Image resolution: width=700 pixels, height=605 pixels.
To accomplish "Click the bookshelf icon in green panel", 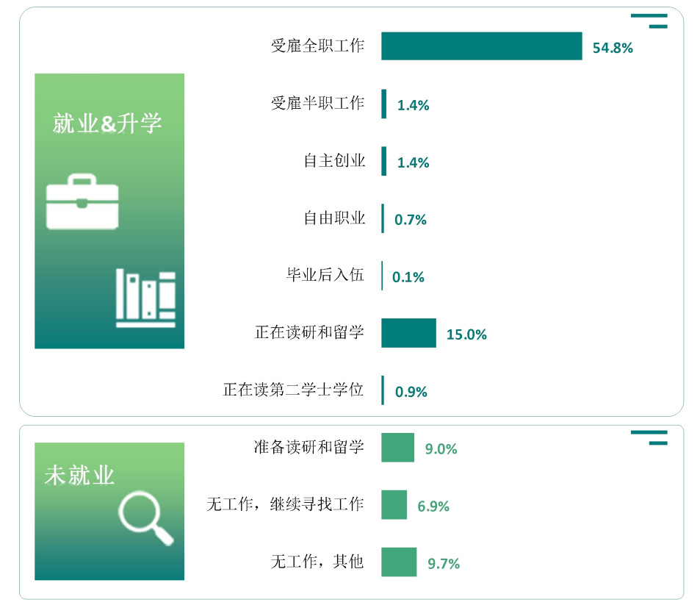I will pyautogui.click(x=145, y=298).
